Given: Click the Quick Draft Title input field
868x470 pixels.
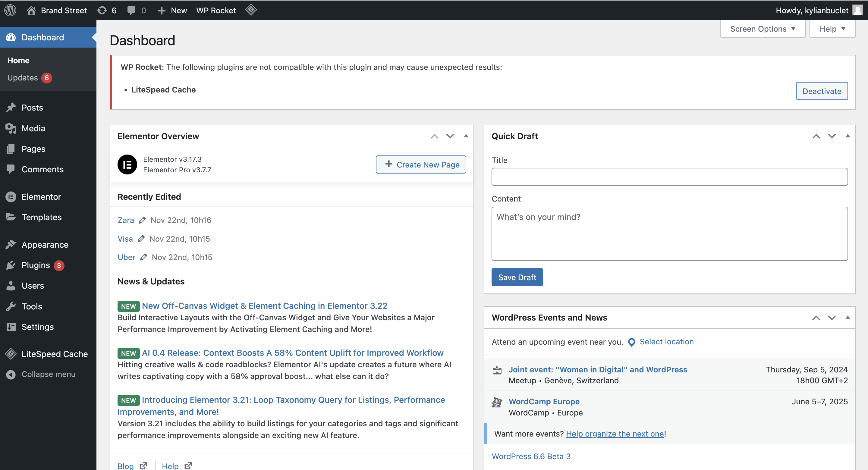Looking at the screenshot, I should (669, 177).
